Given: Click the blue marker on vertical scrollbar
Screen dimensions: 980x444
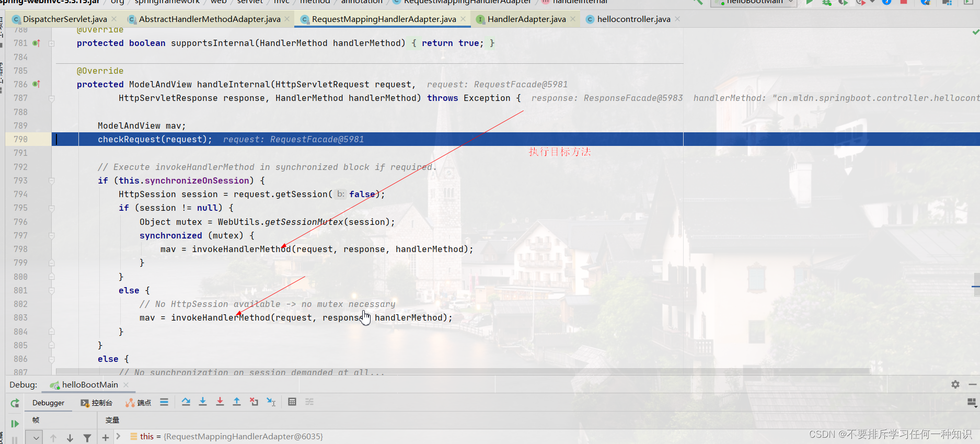Looking at the screenshot, I should pos(976,287).
